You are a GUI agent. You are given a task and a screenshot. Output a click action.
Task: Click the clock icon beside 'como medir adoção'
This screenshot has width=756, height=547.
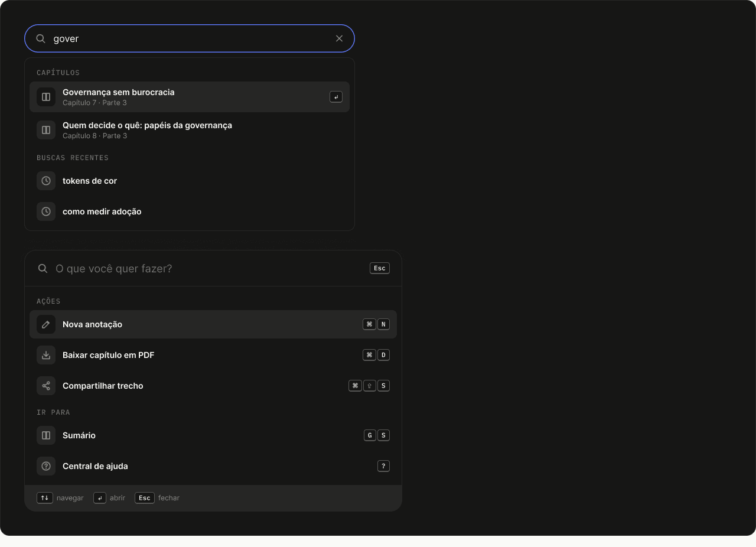(x=46, y=211)
